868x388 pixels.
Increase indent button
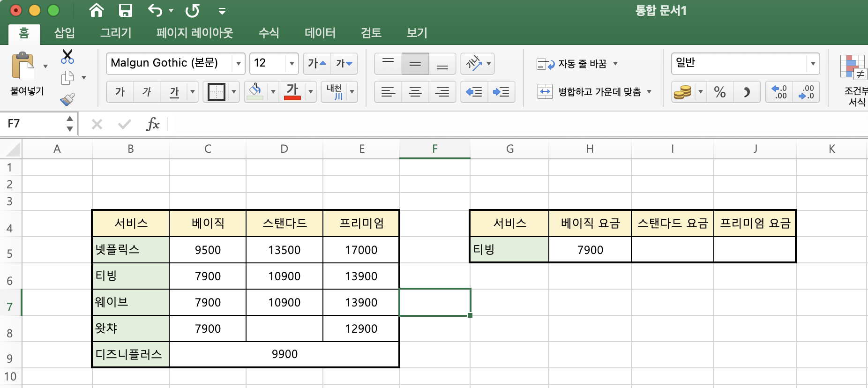(x=501, y=92)
